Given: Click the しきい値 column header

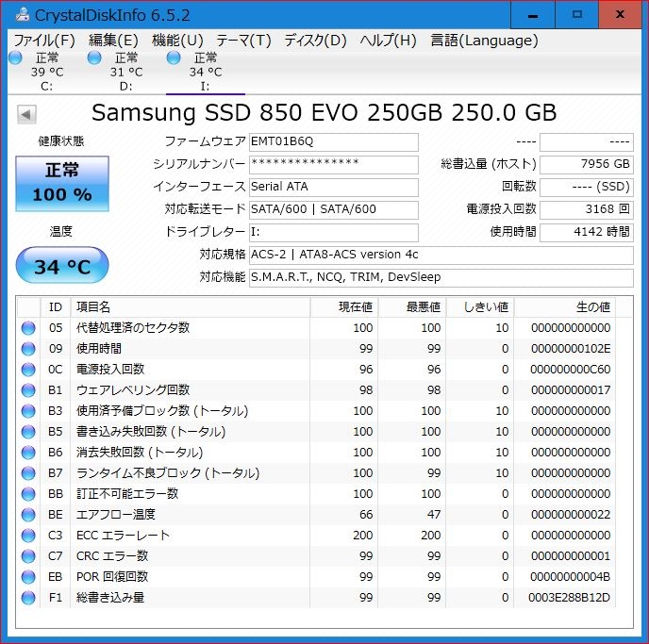Looking at the screenshot, I should click(480, 307).
